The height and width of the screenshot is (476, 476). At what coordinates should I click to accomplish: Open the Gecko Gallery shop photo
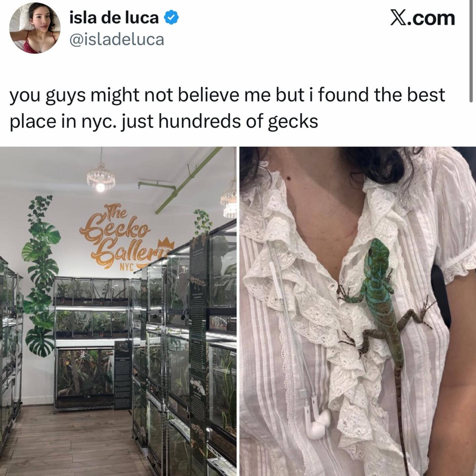click(x=118, y=311)
